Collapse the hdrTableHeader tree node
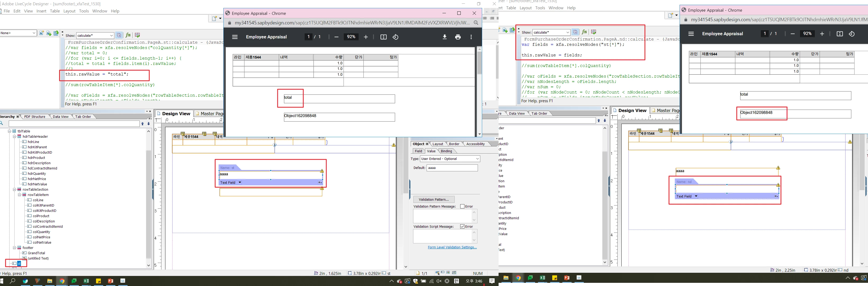868x286 pixels. 15,137
